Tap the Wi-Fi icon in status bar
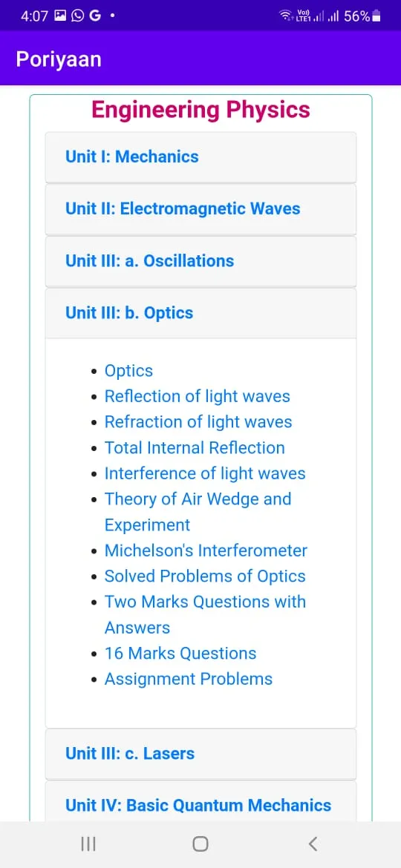Viewport: 401px width, 868px height. pos(286,16)
